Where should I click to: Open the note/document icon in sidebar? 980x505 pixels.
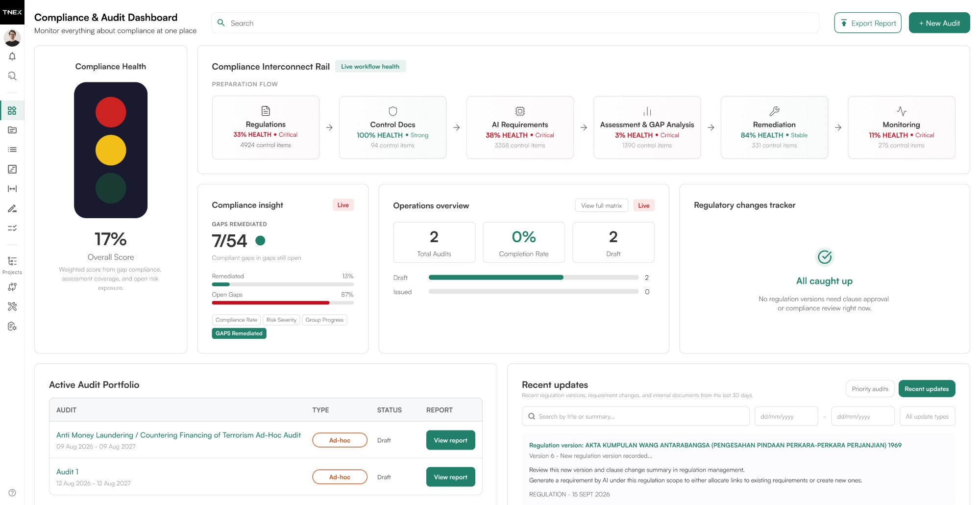pyautogui.click(x=12, y=169)
